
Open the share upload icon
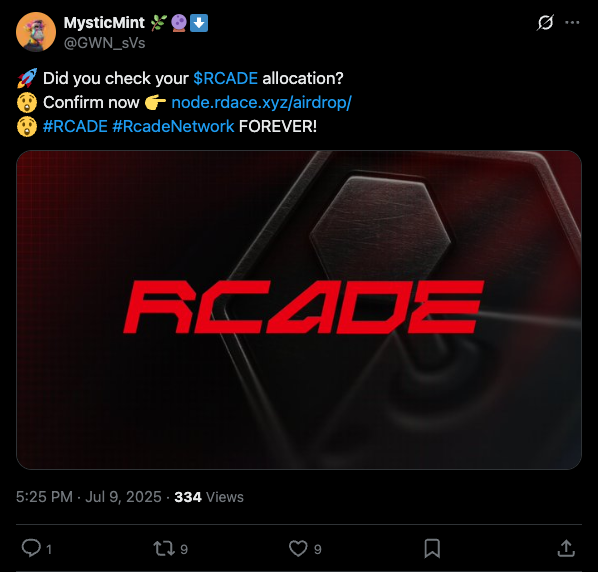click(566, 549)
